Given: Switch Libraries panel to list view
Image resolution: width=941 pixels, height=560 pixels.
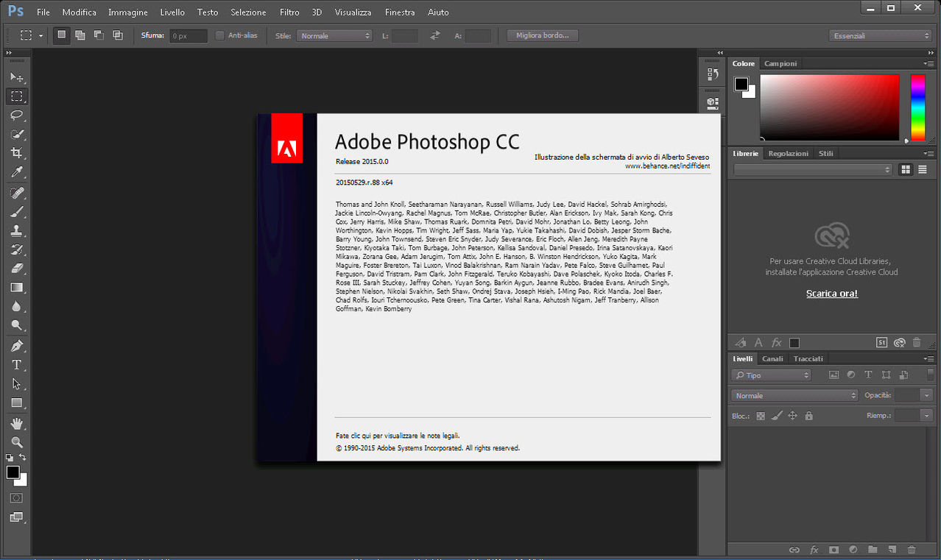Looking at the screenshot, I should tap(922, 169).
